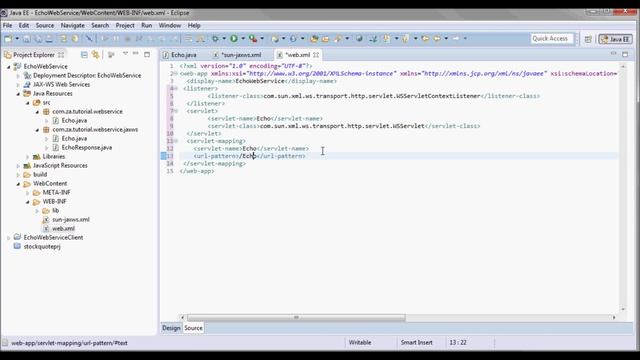Collapse all in Project Explorer
Image resolution: width=640 pixels, height=360 pixels.
click(84, 55)
